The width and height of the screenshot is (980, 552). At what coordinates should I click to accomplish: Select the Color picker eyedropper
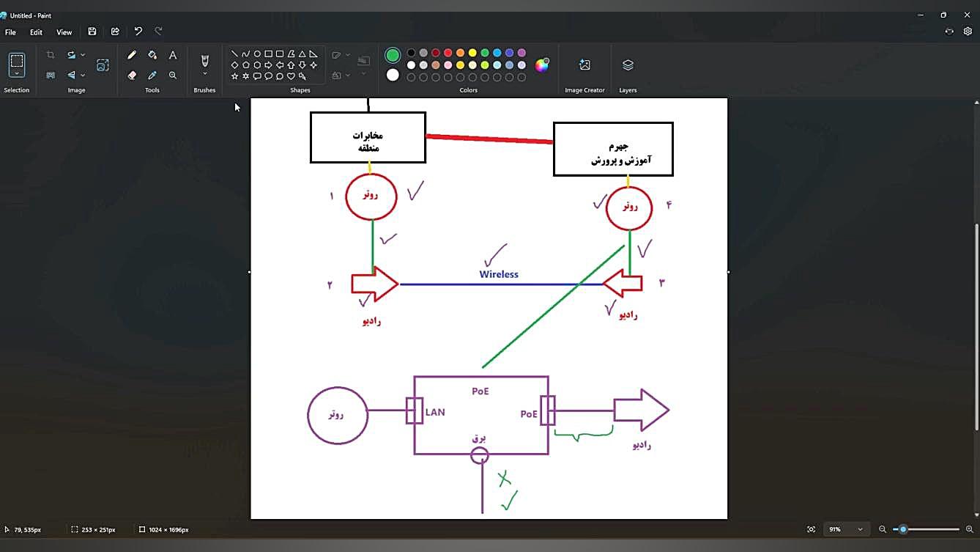coord(152,75)
